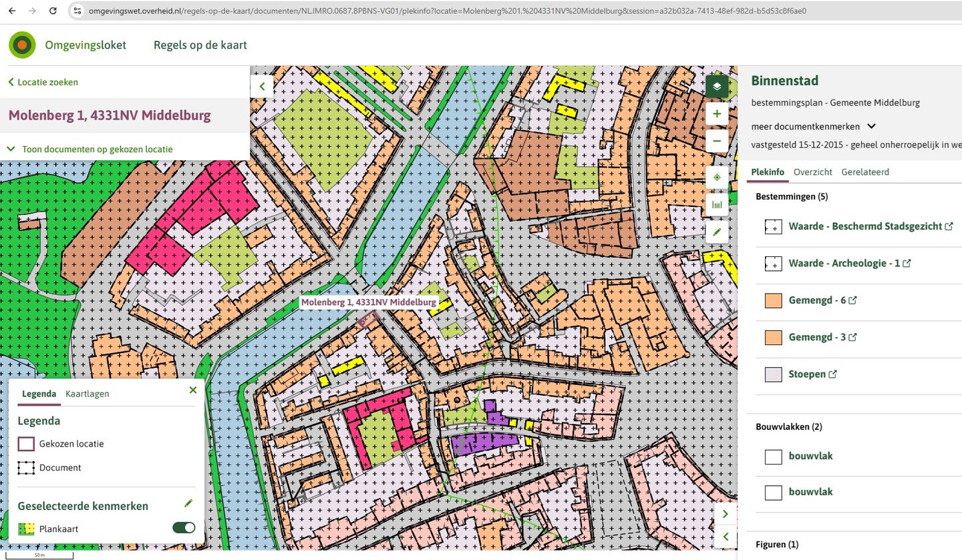This screenshot has height=560, width=962.
Task: Zoom in on the map
Action: [717, 113]
